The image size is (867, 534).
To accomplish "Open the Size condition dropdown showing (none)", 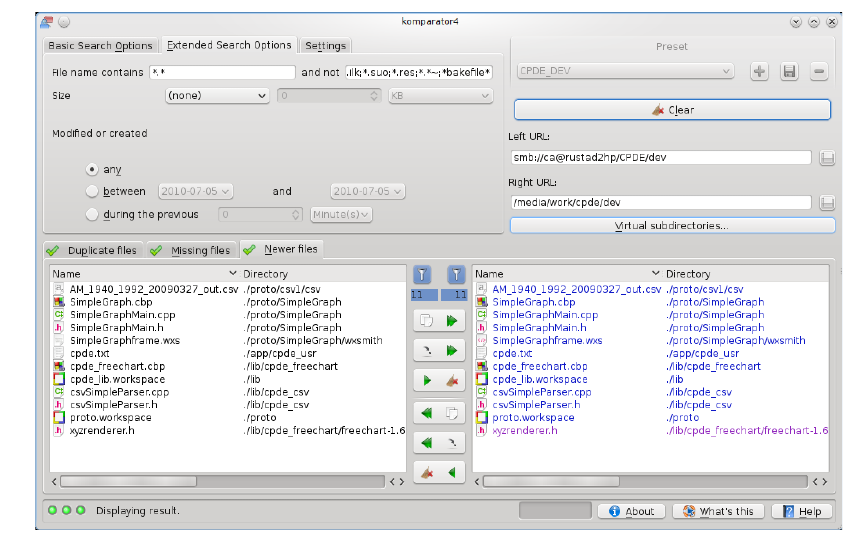I will [217, 96].
